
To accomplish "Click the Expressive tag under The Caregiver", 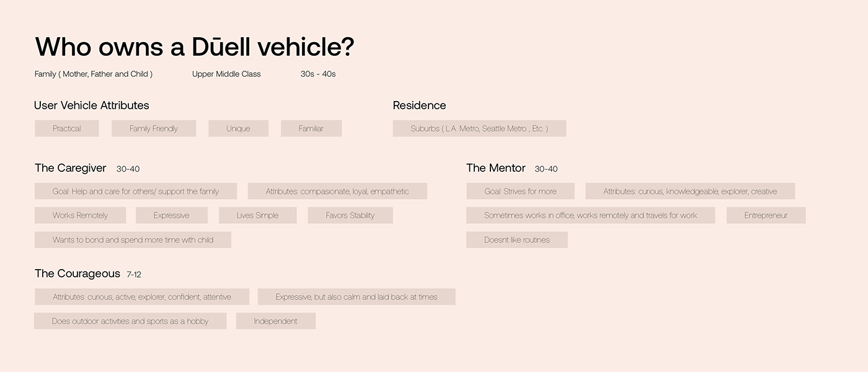I will (x=171, y=215).
